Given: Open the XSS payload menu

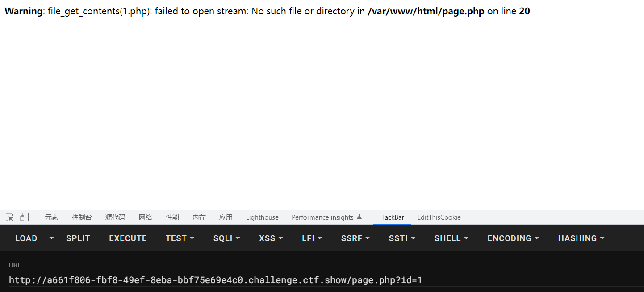Looking at the screenshot, I should 271,238.
